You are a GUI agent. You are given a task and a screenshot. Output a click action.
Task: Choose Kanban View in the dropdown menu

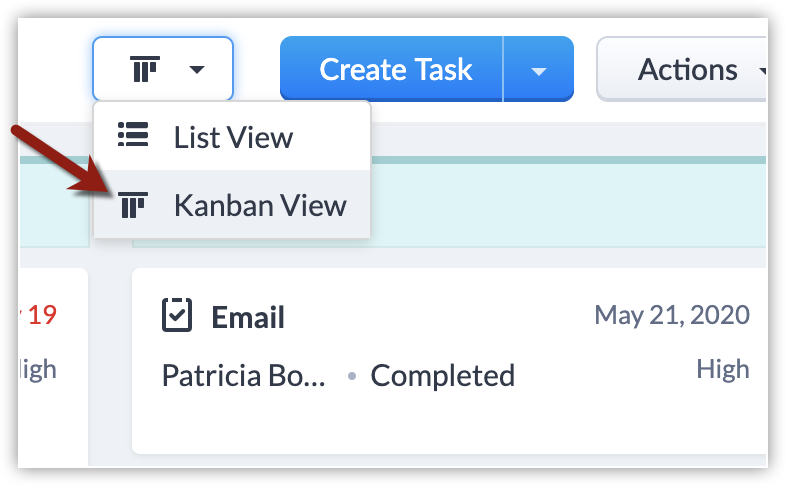coord(259,205)
